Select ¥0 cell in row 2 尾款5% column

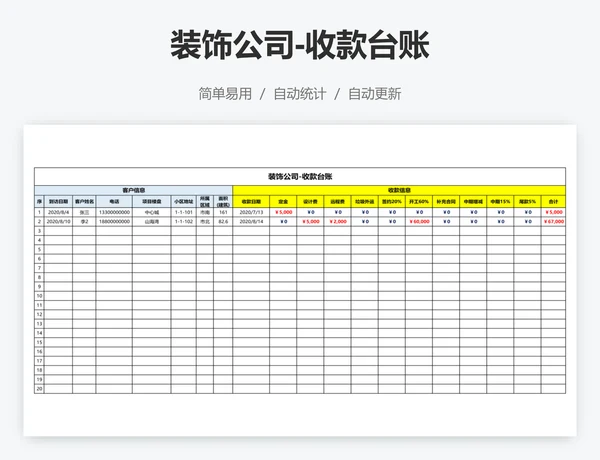pyautogui.click(x=528, y=222)
